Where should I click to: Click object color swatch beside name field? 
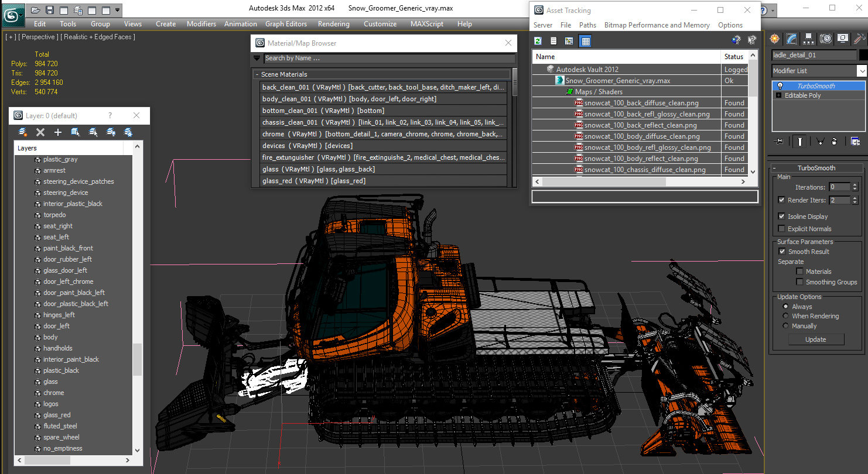point(863,55)
